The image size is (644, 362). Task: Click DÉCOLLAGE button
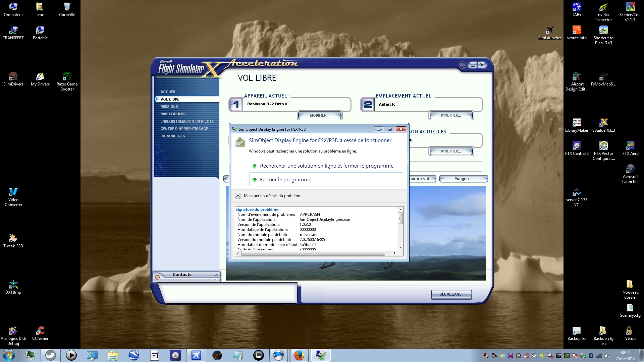coord(451,294)
